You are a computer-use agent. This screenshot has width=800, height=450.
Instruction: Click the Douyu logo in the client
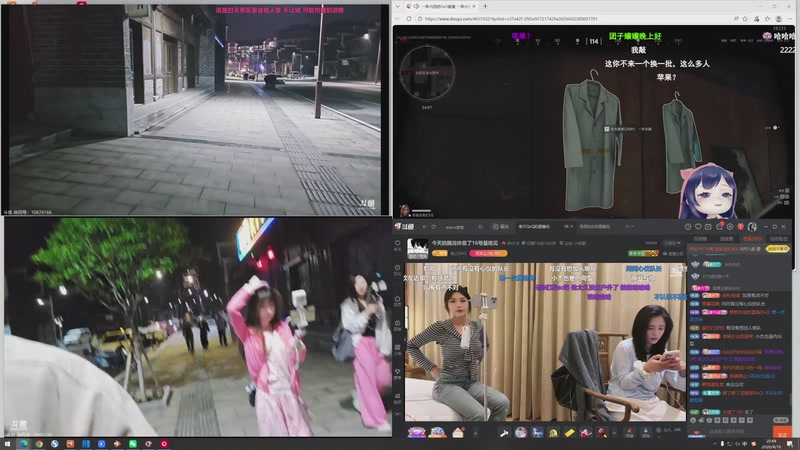(x=405, y=227)
